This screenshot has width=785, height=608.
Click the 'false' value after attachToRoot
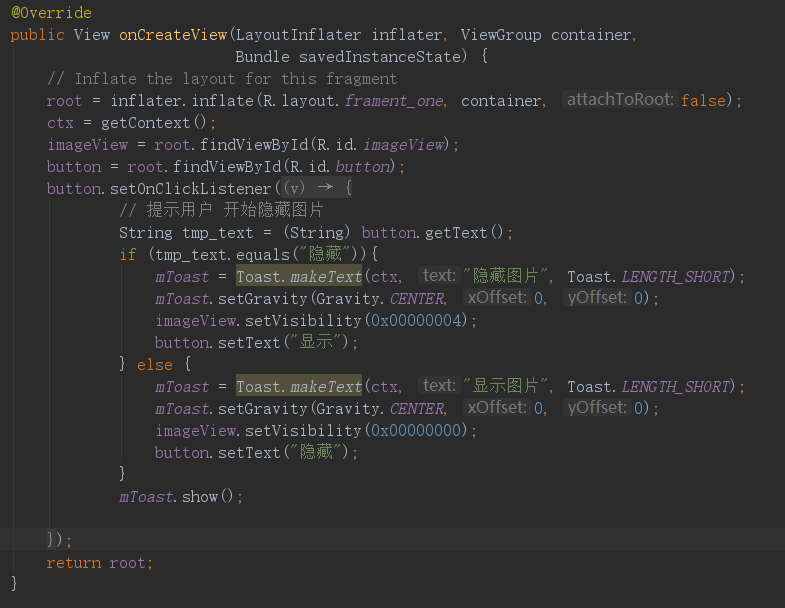(x=703, y=101)
